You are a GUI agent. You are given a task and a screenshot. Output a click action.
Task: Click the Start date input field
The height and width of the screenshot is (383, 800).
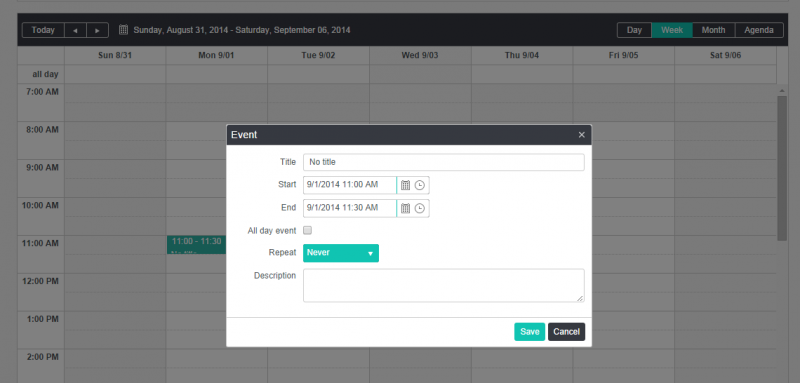coord(349,185)
